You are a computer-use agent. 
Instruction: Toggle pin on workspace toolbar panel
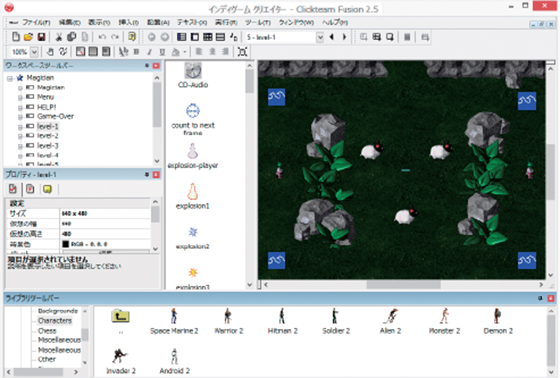point(146,66)
